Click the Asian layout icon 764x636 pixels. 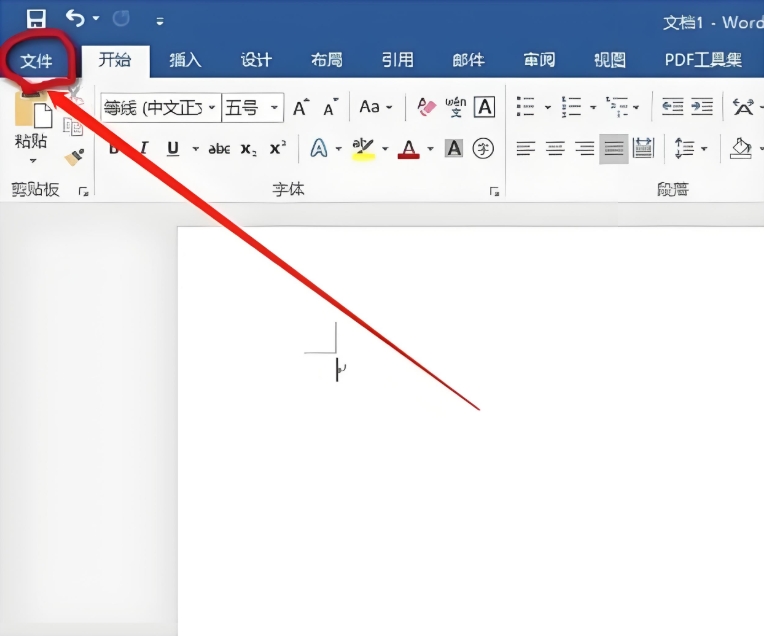tap(743, 107)
